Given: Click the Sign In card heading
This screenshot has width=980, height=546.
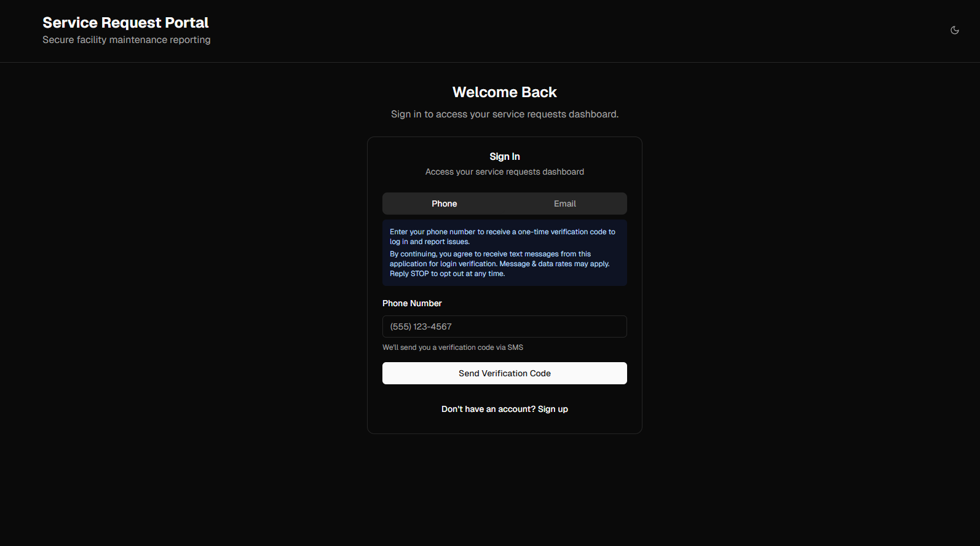Looking at the screenshot, I should [x=504, y=157].
